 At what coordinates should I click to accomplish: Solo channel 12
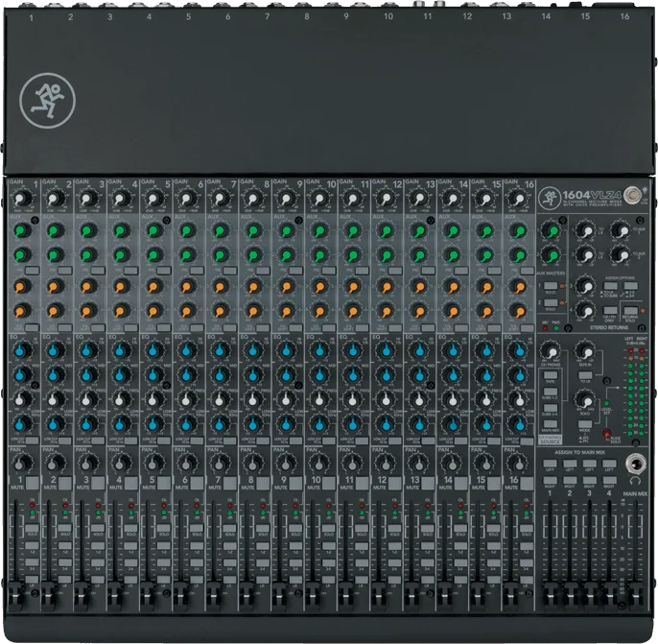(x=394, y=528)
